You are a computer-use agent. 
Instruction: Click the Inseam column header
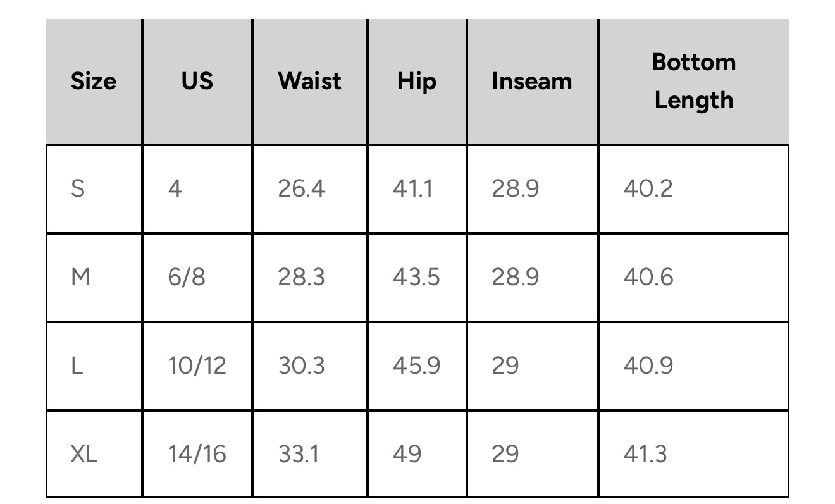(531, 81)
